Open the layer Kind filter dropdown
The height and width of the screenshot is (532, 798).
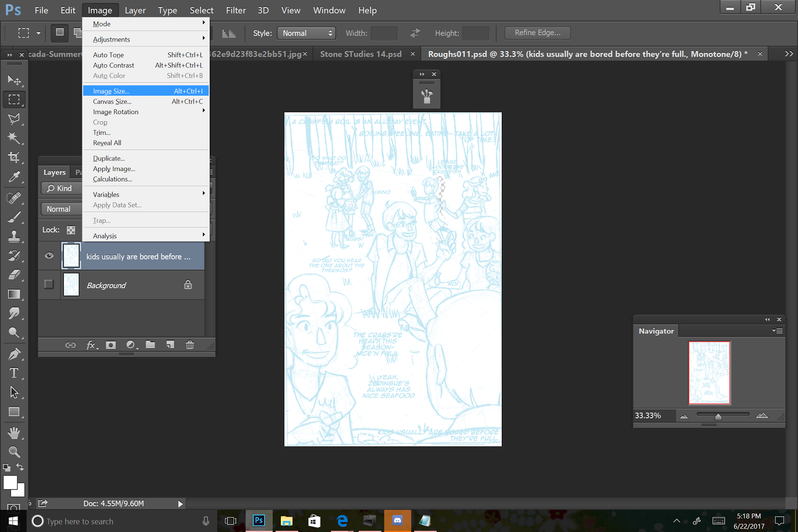coord(62,188)
